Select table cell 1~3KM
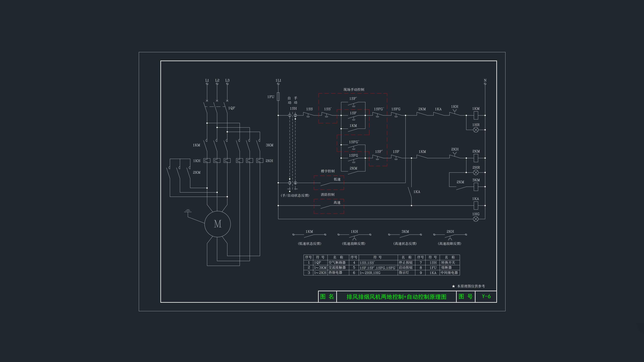This screenshot has width=644, height=362. [x=320, y=268]
